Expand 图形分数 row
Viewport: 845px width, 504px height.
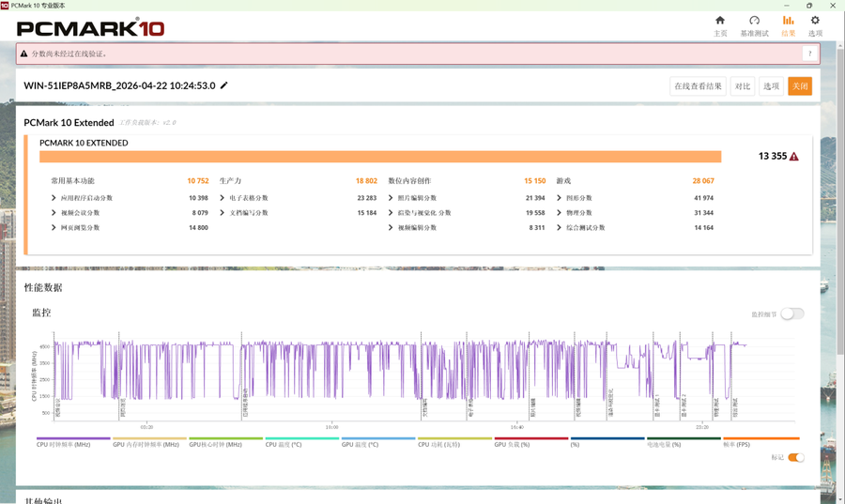tap(559, 198)
